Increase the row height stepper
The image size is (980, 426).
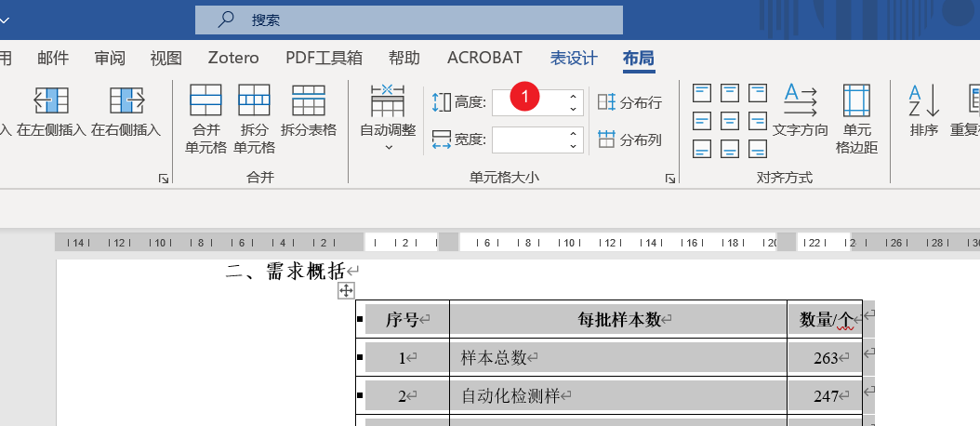click(x=574, y=97)
